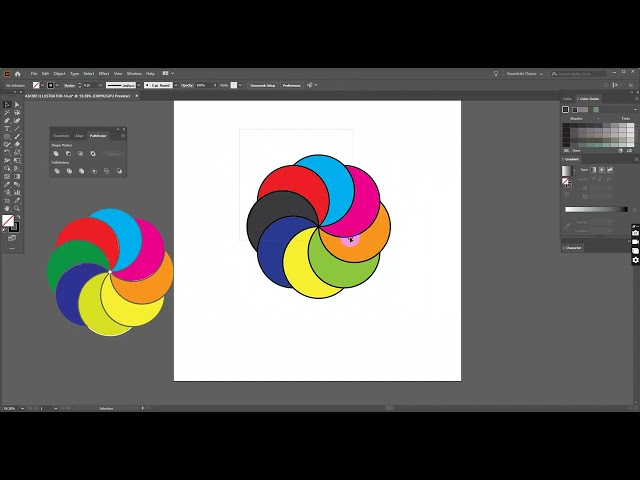Pick the Blend tool

click(x=17, y=184)
